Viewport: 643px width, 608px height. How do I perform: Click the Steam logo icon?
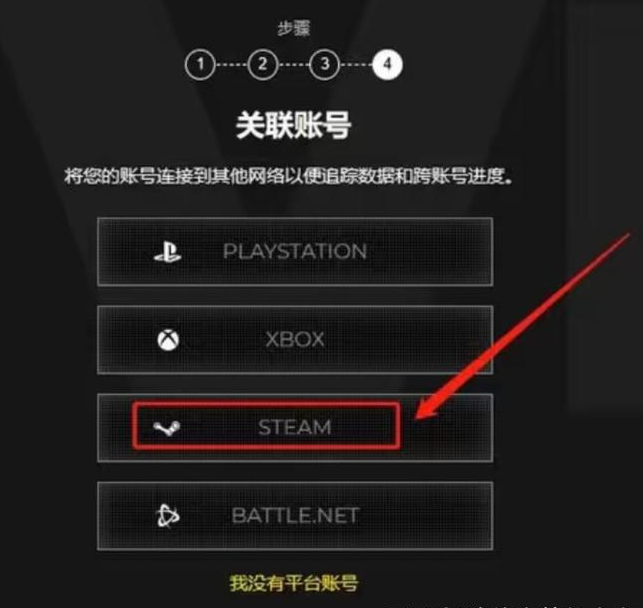[166, 428]
